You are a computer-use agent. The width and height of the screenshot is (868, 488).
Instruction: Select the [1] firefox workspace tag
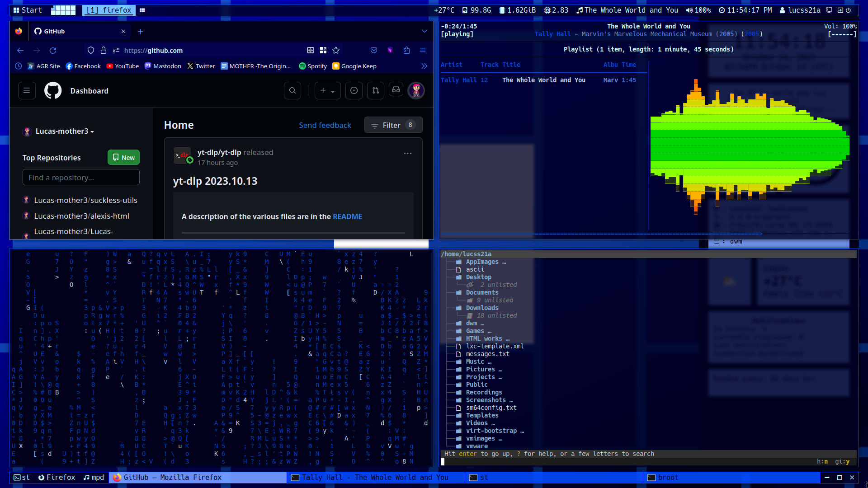(109, 10)
